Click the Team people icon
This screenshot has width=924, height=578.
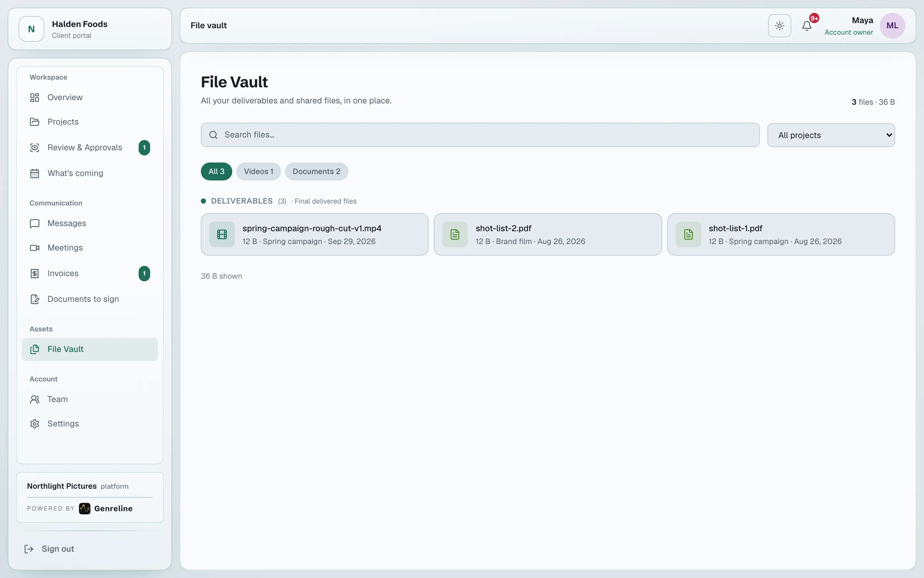point(35,399)
